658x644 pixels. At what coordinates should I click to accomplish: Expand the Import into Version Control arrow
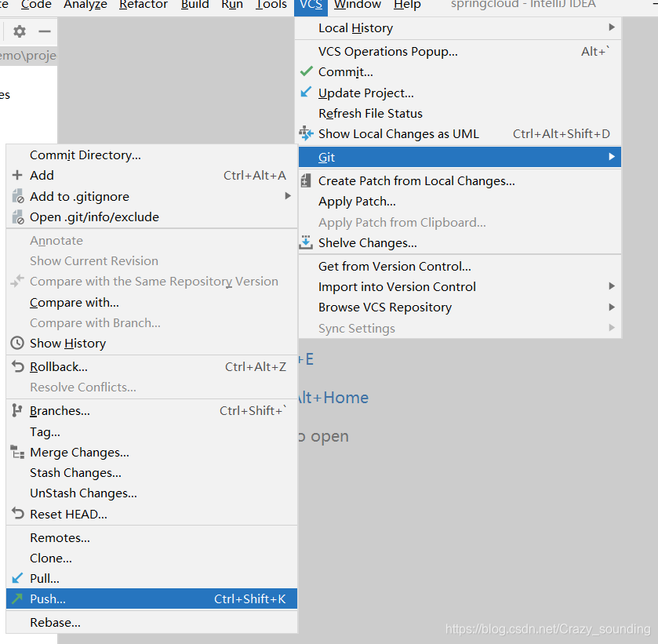tap(612, 286)
